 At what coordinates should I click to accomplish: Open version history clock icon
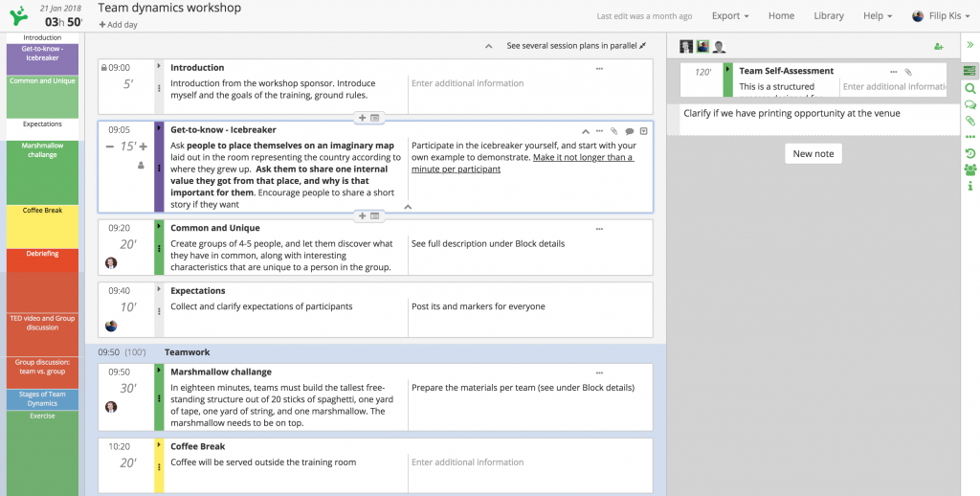click(x=970, y=153)
